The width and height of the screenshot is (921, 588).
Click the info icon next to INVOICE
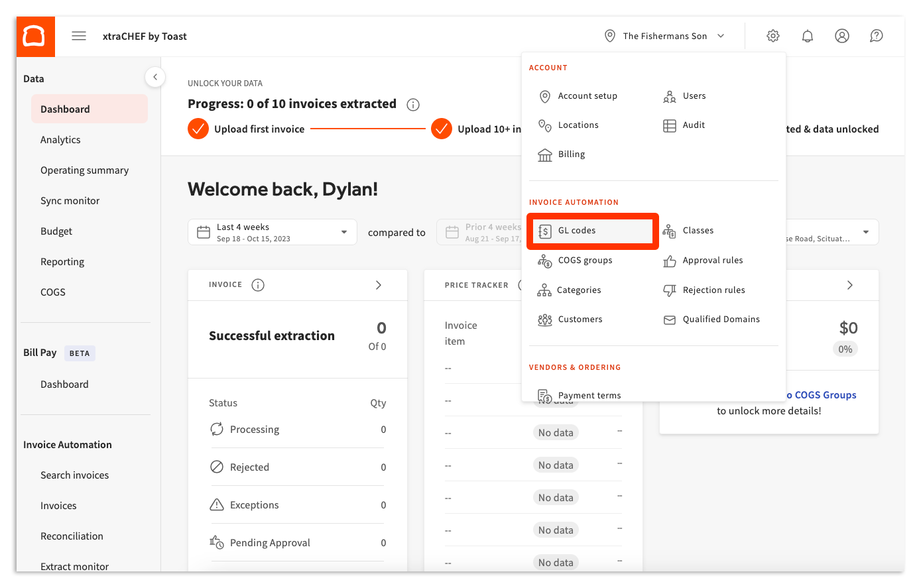coord(258,285)
